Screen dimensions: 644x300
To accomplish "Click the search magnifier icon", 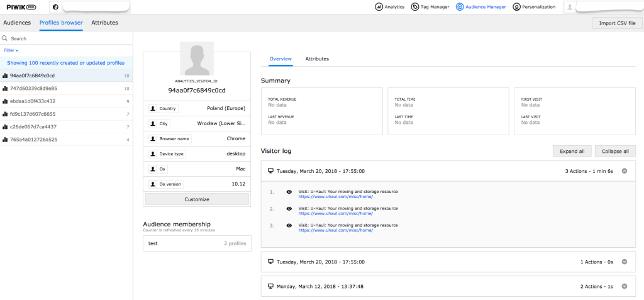I will (5, 38).
